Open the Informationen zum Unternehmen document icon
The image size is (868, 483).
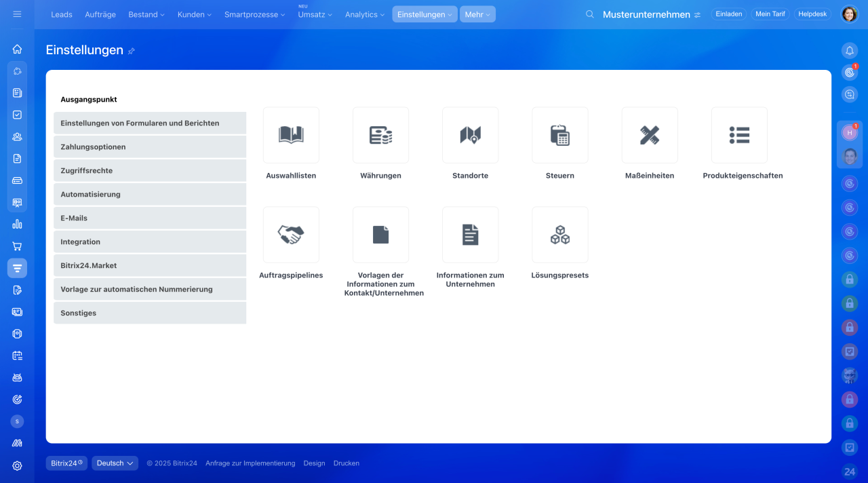click(470, 235)
